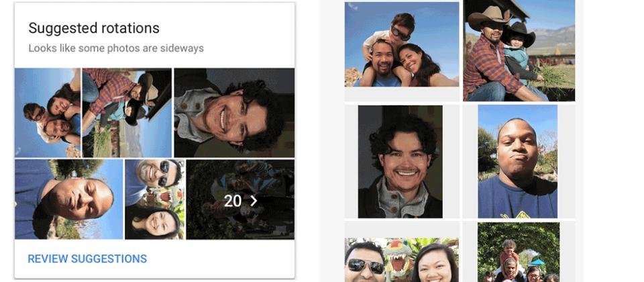Image resolution: width=644 pixels, height=282 pixels.
Task: Open upright man in navy shirt selfie
Action: [x=517, y=162]
